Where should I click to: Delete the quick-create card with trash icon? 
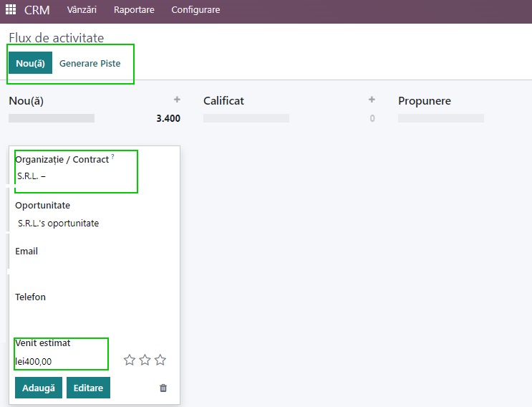click(x=163, y=388)
